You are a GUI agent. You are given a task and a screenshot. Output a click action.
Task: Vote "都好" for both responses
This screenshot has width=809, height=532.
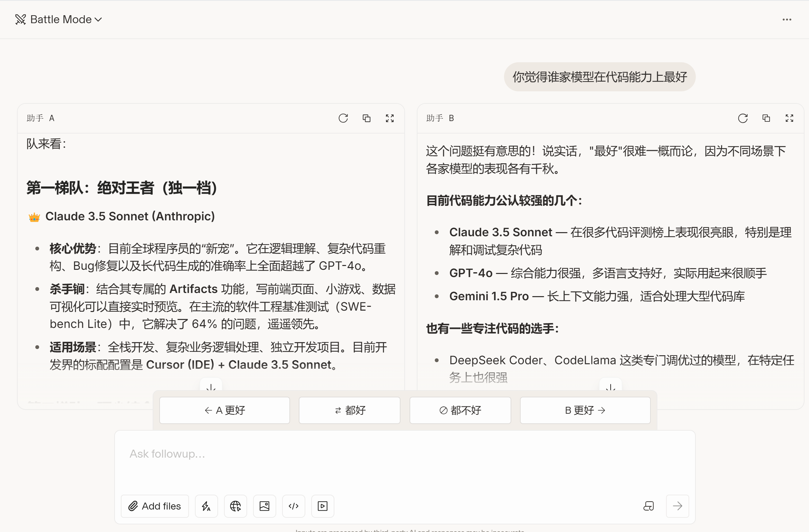pos(350,410)
